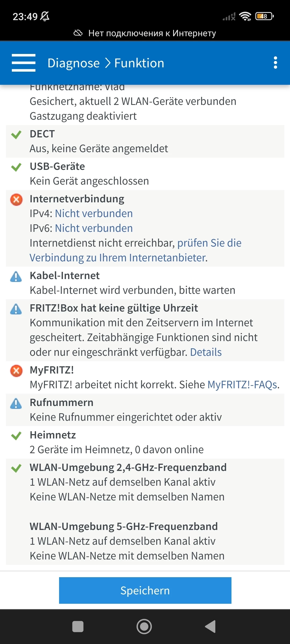Viewport: 290px width, 644px height.
Task: Tap the red error icon beside MyFRITZ!
Action: click(16, 371)
